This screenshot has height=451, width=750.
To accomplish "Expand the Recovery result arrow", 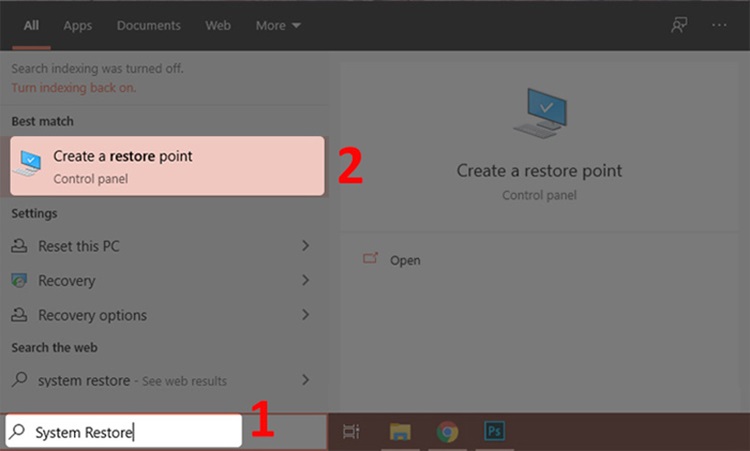I will pos(305,281).
